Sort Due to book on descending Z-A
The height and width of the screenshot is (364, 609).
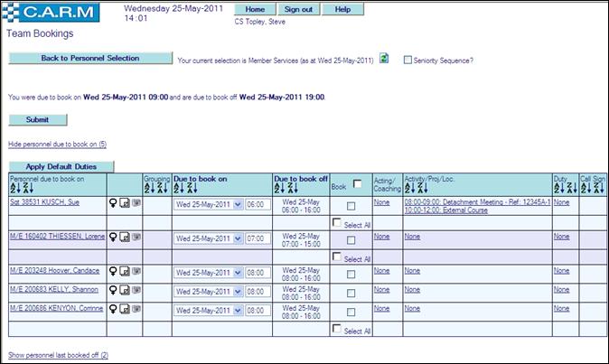click(x=191, y=190)
